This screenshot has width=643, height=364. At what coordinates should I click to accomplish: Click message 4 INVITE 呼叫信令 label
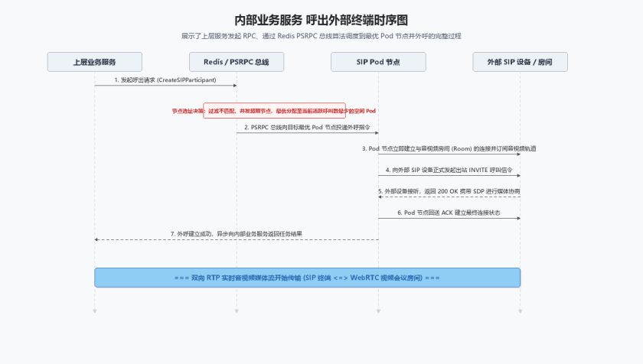449,170
